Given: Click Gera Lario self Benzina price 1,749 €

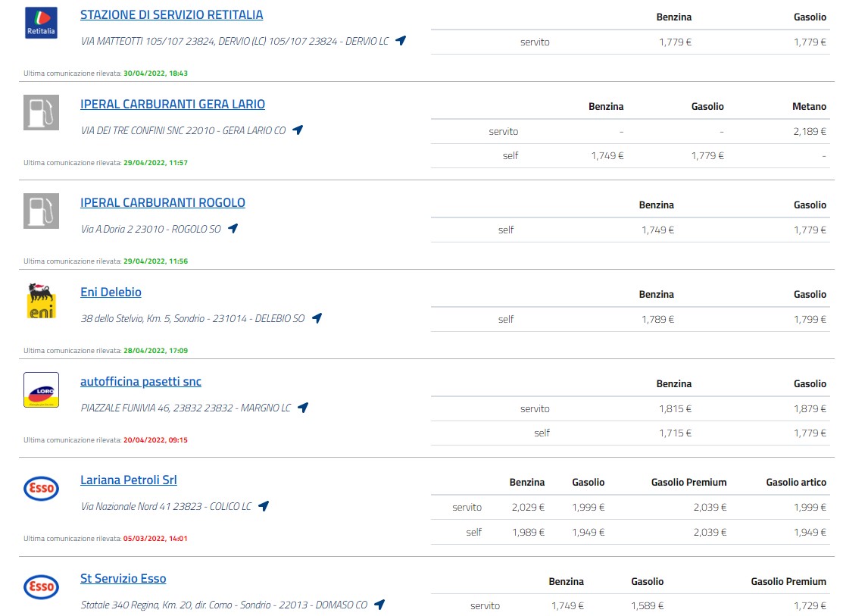Looking at the screenshot, I should 607,155.
